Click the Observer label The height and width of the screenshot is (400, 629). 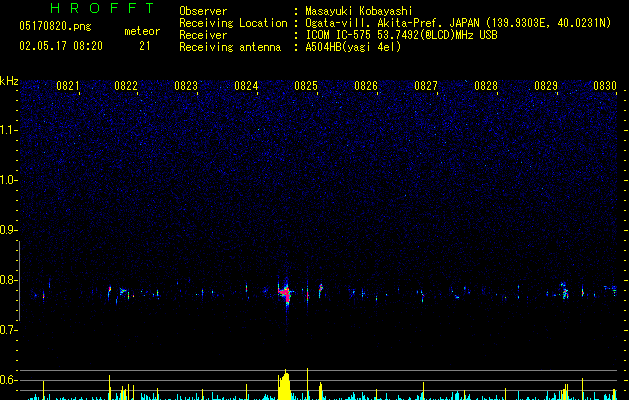(203, 11)
